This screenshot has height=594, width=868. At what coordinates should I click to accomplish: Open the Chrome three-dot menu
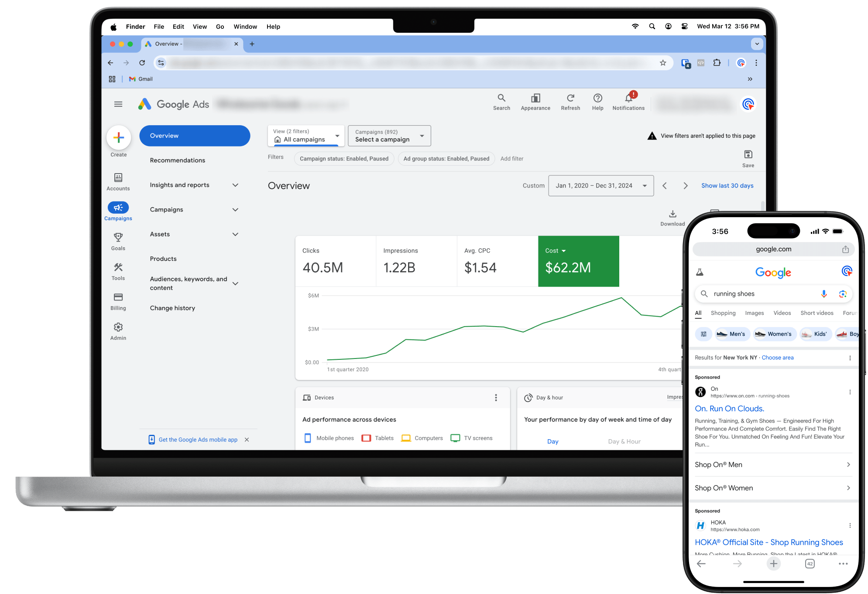756,63
